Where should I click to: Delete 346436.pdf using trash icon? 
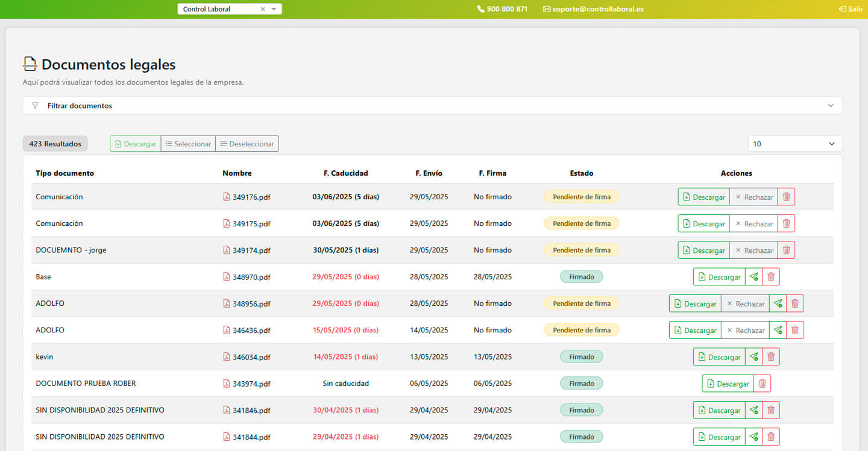tap(795, 330)
